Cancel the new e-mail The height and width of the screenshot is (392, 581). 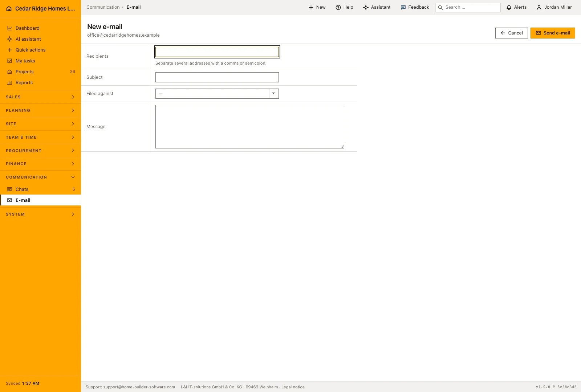click(x=511, y=33)
